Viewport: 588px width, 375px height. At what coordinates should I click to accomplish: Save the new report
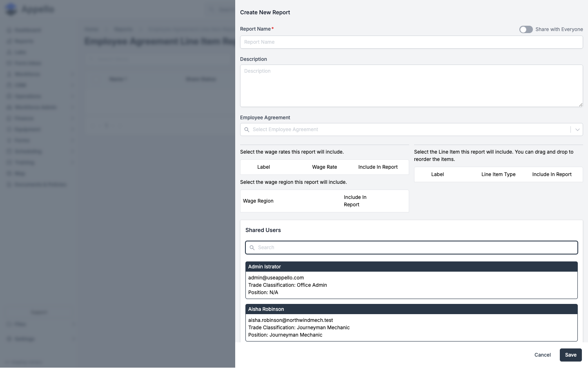[570, 355]
